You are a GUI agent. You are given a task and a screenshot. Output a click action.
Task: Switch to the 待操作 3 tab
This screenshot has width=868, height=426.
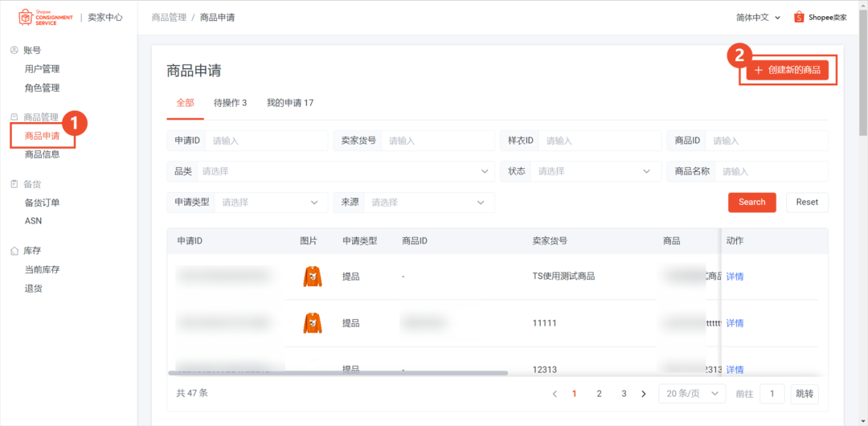(230, 103)
